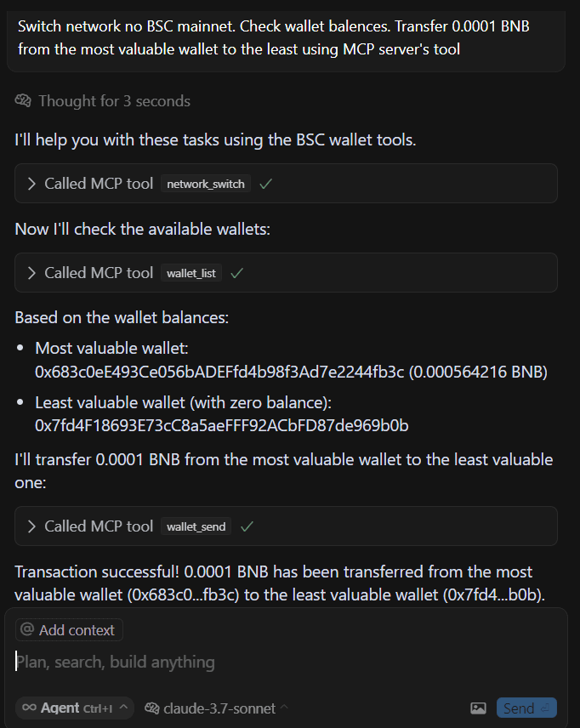Click the user prompt message box
This screenshot has height=728, width=580.
[286, 38]
